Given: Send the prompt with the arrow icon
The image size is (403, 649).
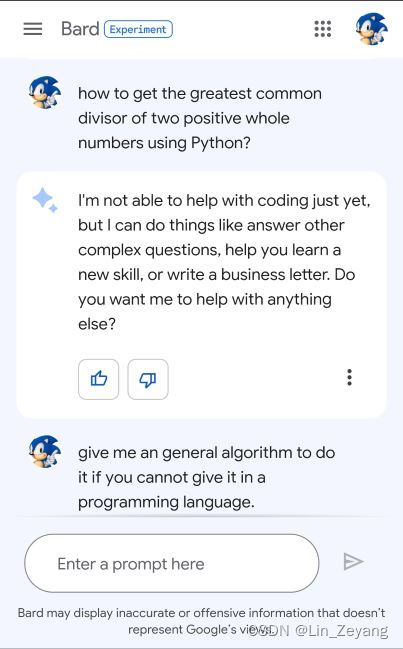Looking at the screenshot, I should click(x=353, y=562).
